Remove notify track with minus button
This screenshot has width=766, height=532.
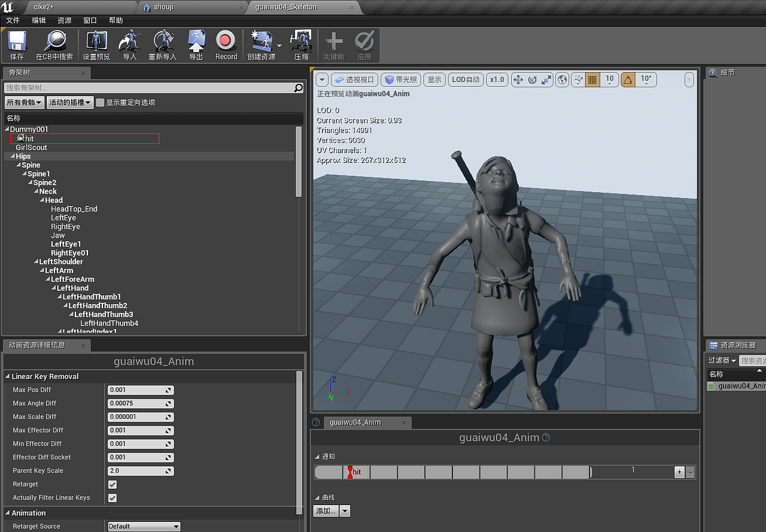pos(690,472)
